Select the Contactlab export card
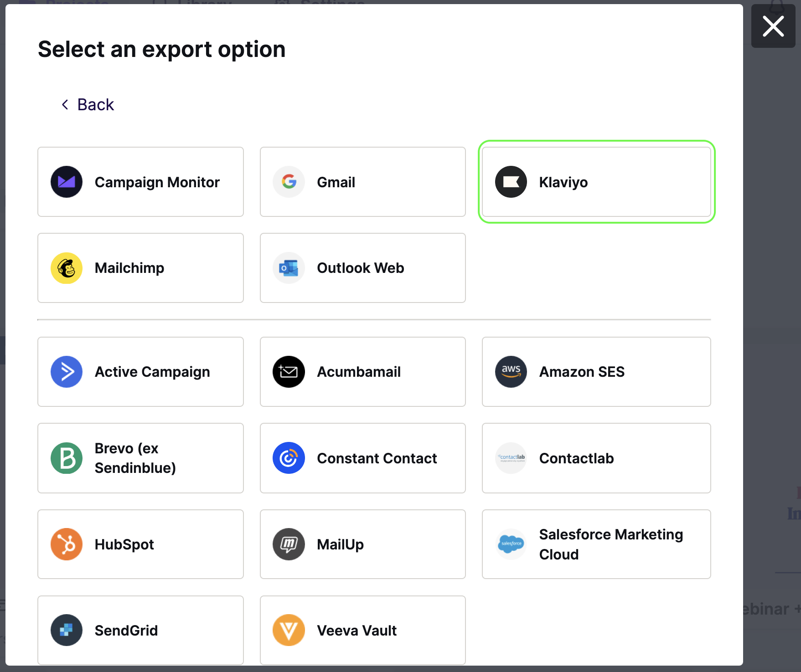This screenshot has width=801, height=672. 596,458
